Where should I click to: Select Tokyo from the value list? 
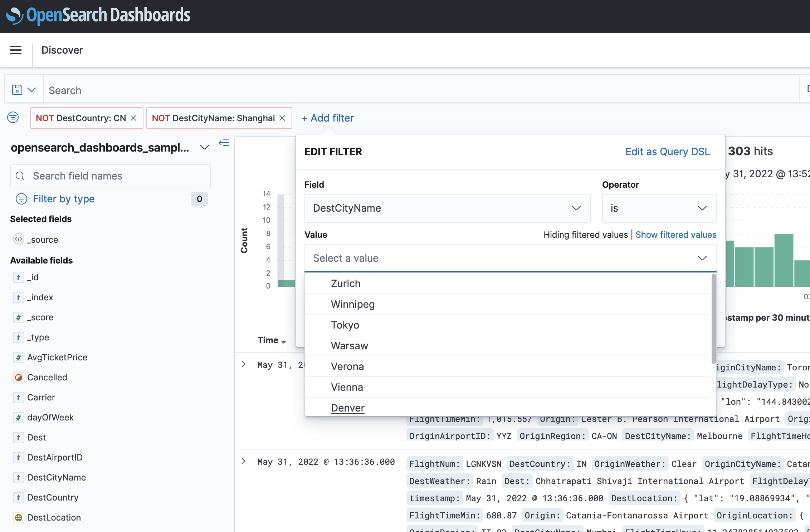(x=345, y=325)
